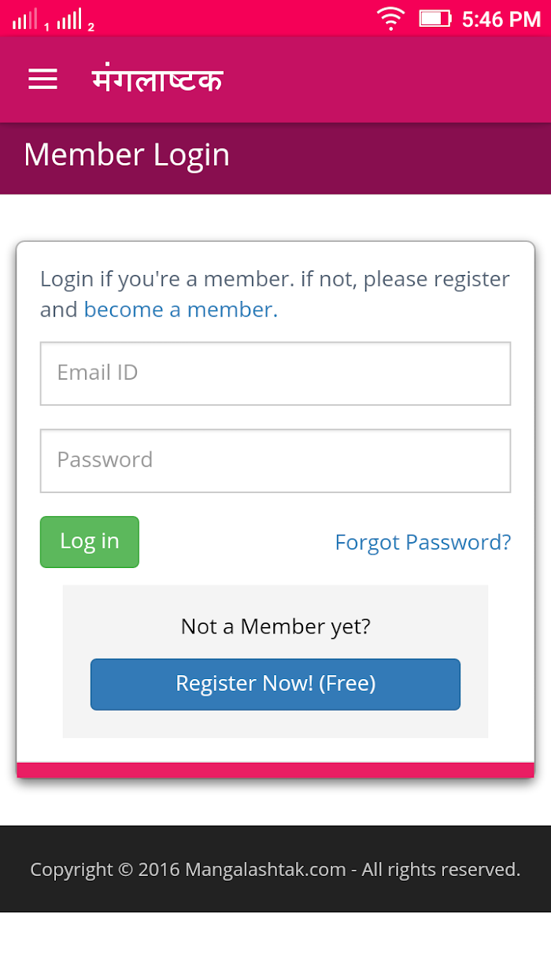Tap the pink bar below the login card

click(275, 770)
